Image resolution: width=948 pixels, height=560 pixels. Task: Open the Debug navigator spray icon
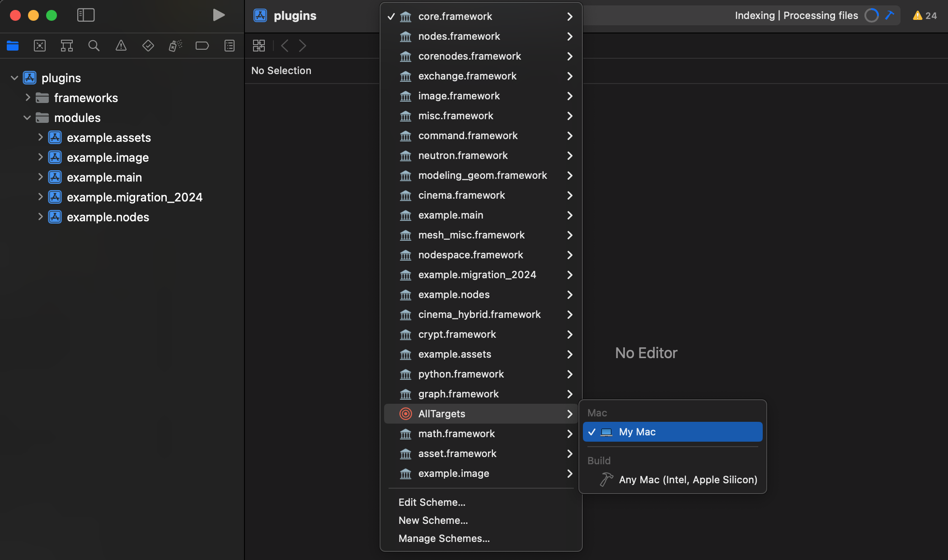click(175, 46)
